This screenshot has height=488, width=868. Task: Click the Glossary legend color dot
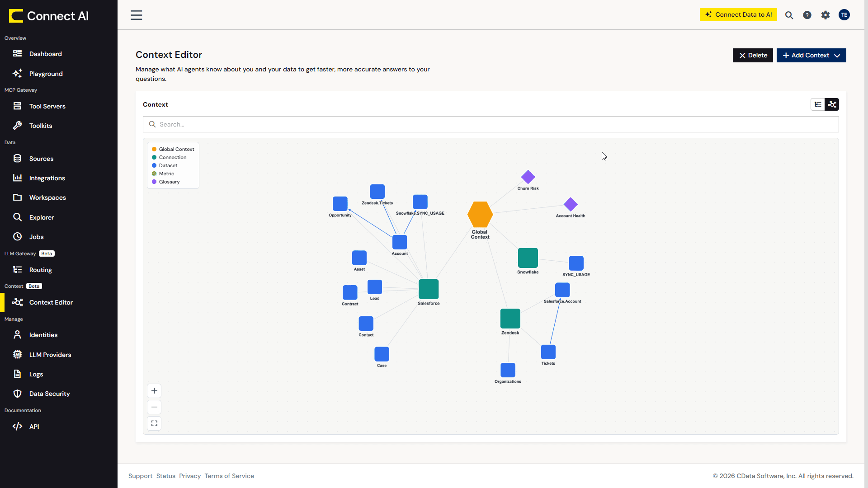[154, 182]
